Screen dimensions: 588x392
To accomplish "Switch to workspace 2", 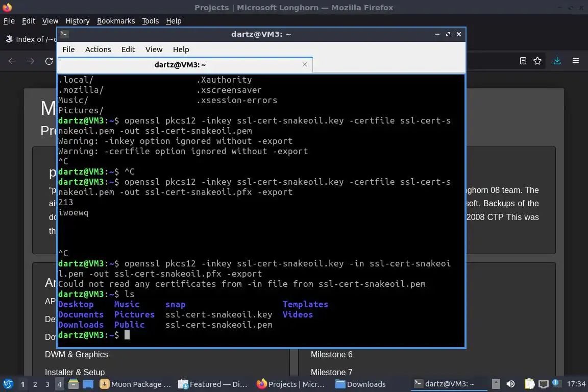I will pyautogui.click(x=35, y=384).
